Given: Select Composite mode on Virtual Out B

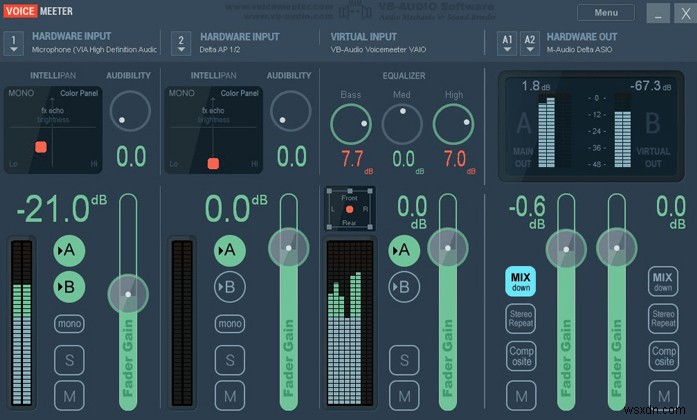Looking at the screenshot, I should tap(663, 356).
